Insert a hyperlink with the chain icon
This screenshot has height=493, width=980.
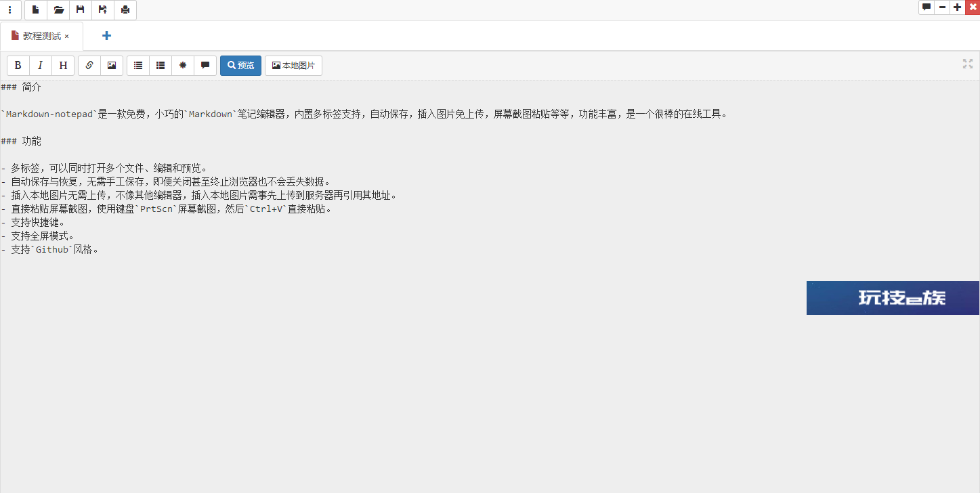point(89,66)
